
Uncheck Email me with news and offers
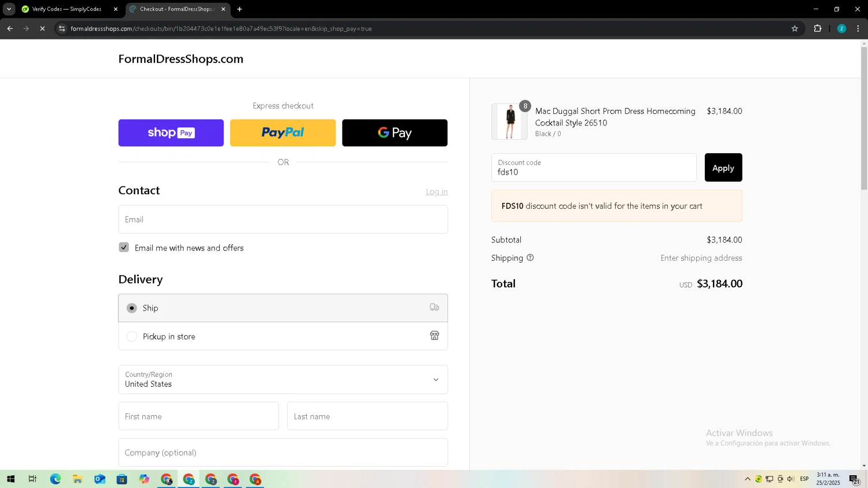click(x=124, y=247)
